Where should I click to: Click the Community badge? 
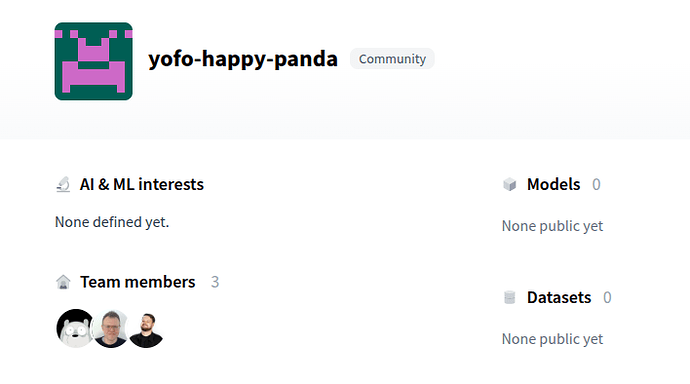[392, 59]
